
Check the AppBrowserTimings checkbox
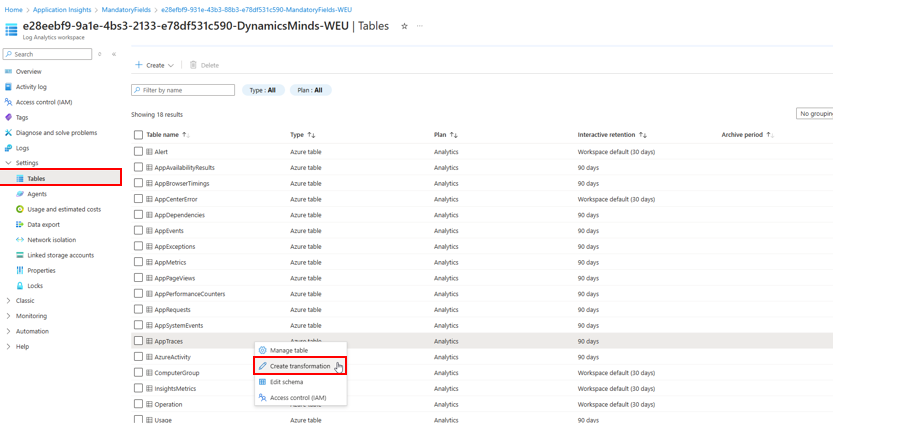(138, 183)
